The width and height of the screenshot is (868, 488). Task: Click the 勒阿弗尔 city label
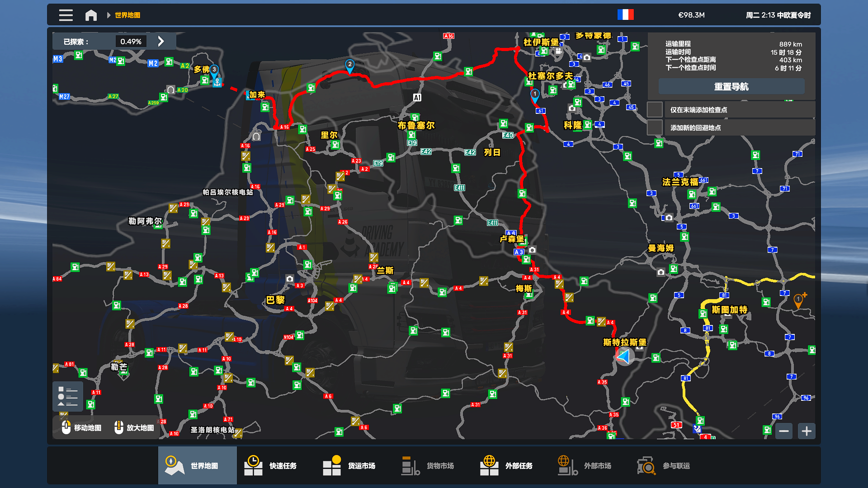click(x=145, y=221)
